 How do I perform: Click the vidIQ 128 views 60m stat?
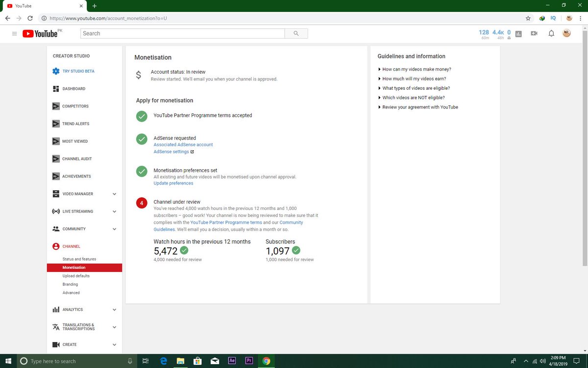484,34
